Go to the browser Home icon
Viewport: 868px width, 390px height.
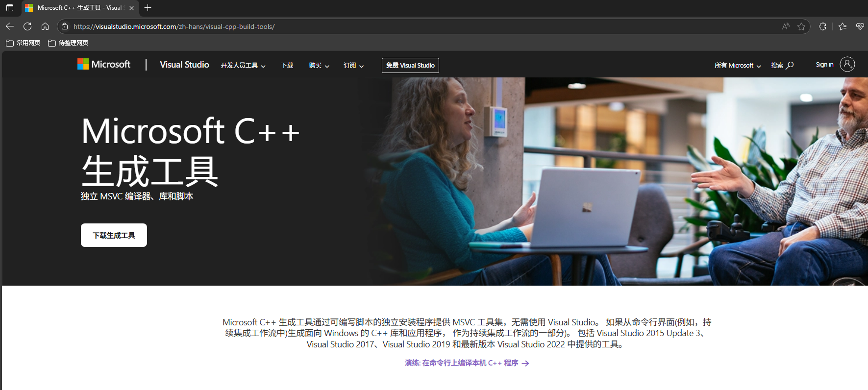point(45,26)
